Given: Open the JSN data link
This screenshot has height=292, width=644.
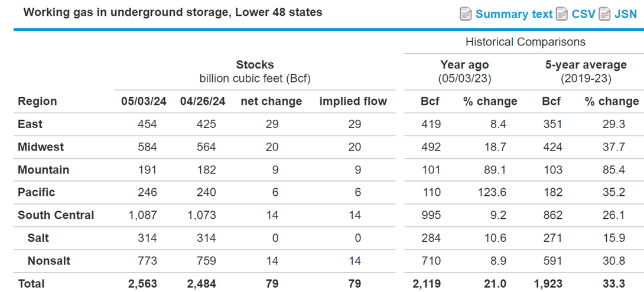Looking at the screenshot, I should [626, 14].
